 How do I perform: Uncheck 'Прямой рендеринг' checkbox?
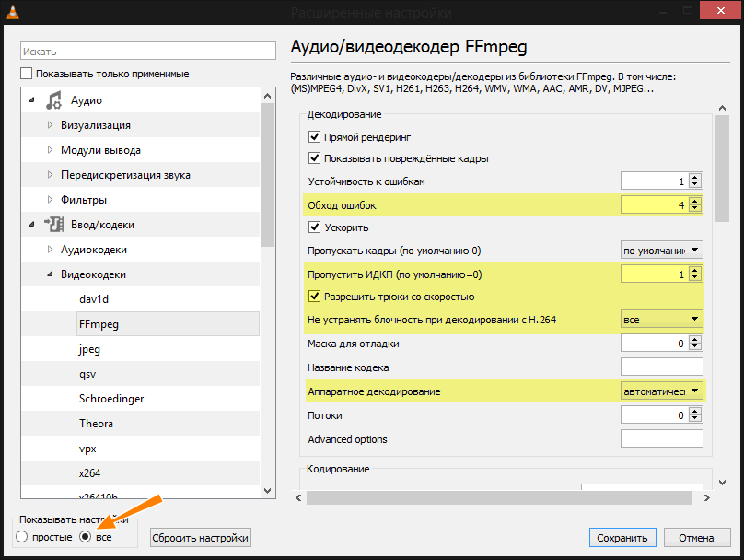click(314, 137)
